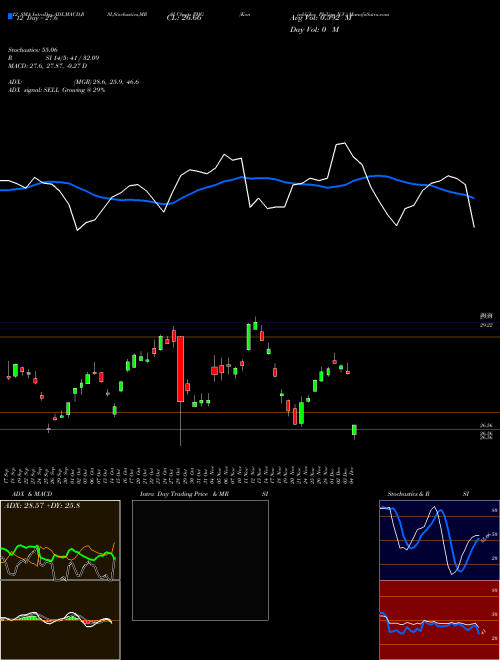Click the ADX: 28.57 +DY: 25.8 header

pyautogui.click(x=42, y=506)
